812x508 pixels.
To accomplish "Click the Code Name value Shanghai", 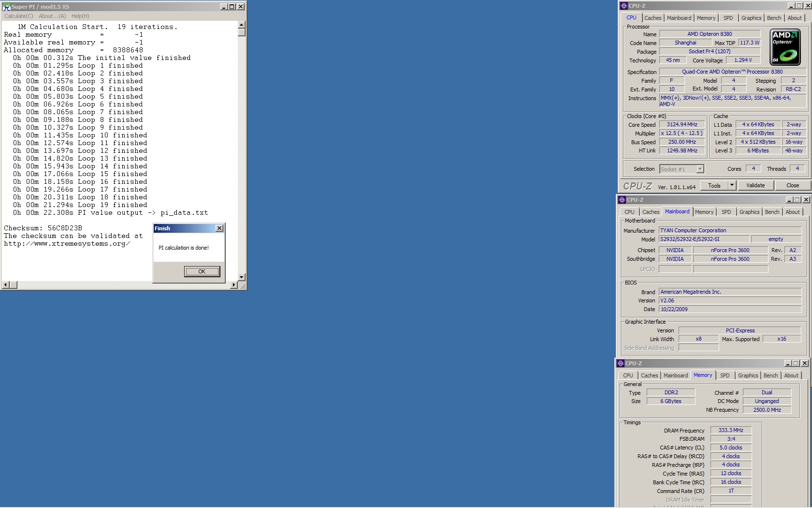I will point(685,43).
